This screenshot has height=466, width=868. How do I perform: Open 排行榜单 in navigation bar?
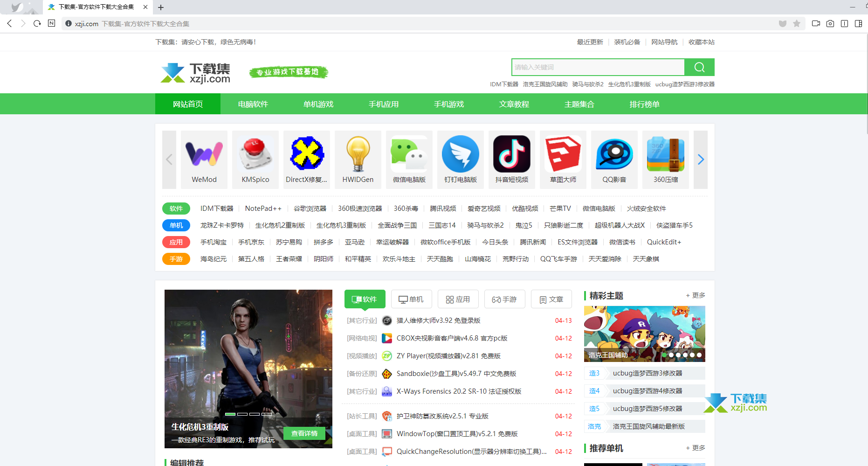(x=645, y=104)
